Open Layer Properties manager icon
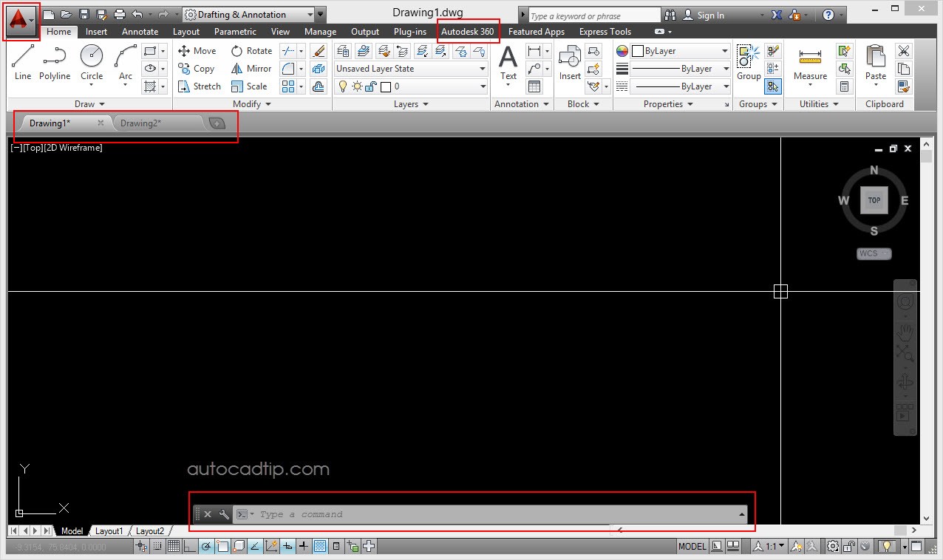 (343, 51)
